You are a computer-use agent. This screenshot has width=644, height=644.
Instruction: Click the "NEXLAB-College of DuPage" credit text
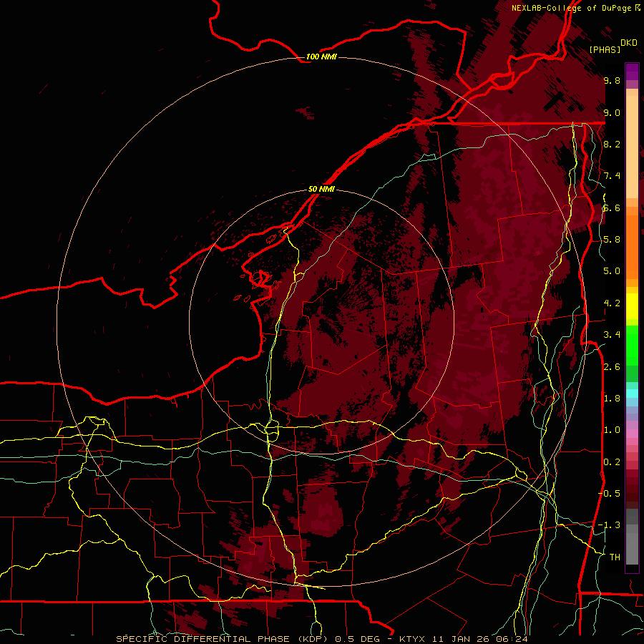tap(572, 8)
